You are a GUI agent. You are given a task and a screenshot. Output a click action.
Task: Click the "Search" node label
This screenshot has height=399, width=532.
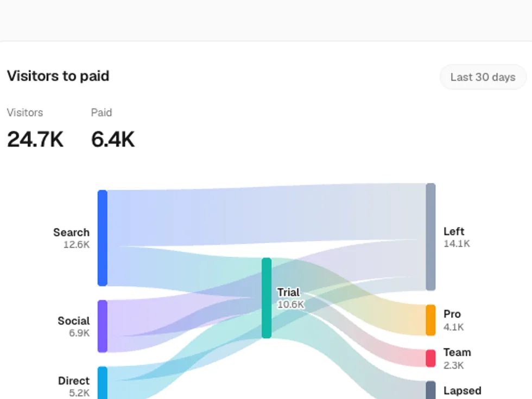click(x=71, y=232)
